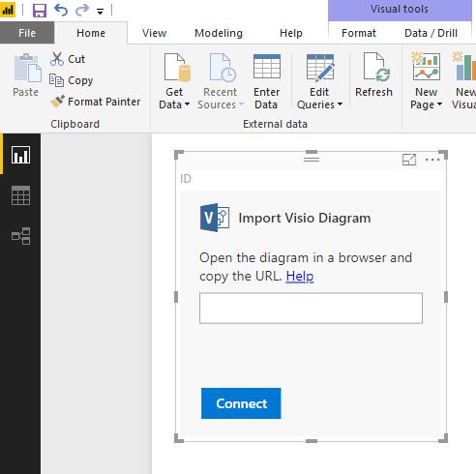The image size is (476, 474).
Task: Click the Get Data icon
Action: coord(177,67)
